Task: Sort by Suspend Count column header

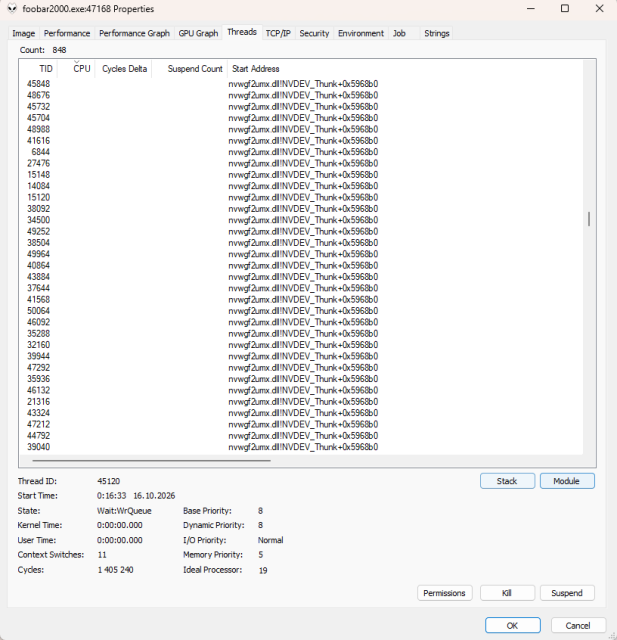Action: (189, 69)
